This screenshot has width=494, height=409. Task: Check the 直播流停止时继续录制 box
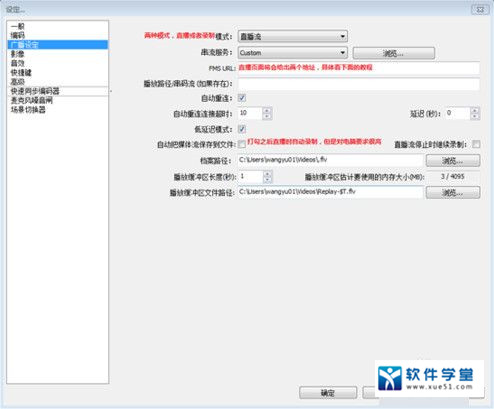(x=476, y=144)
